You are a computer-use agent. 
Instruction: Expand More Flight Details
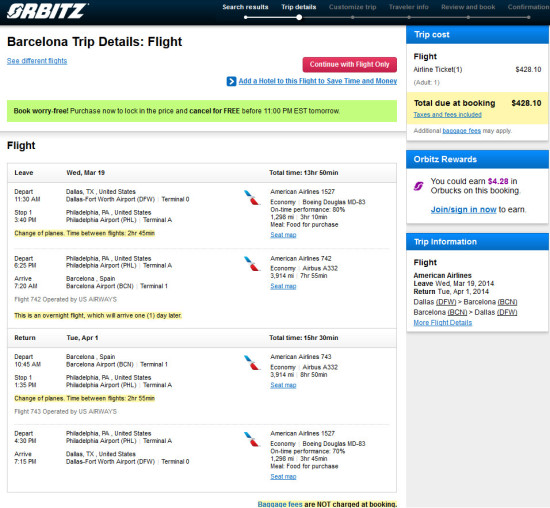pos(443,322)
